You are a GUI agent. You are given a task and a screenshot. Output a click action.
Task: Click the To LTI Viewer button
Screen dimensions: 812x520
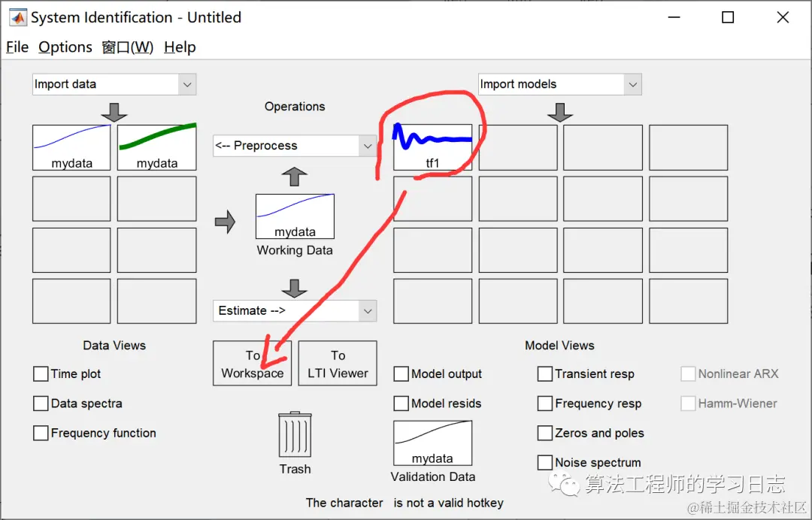click(338, 363)
